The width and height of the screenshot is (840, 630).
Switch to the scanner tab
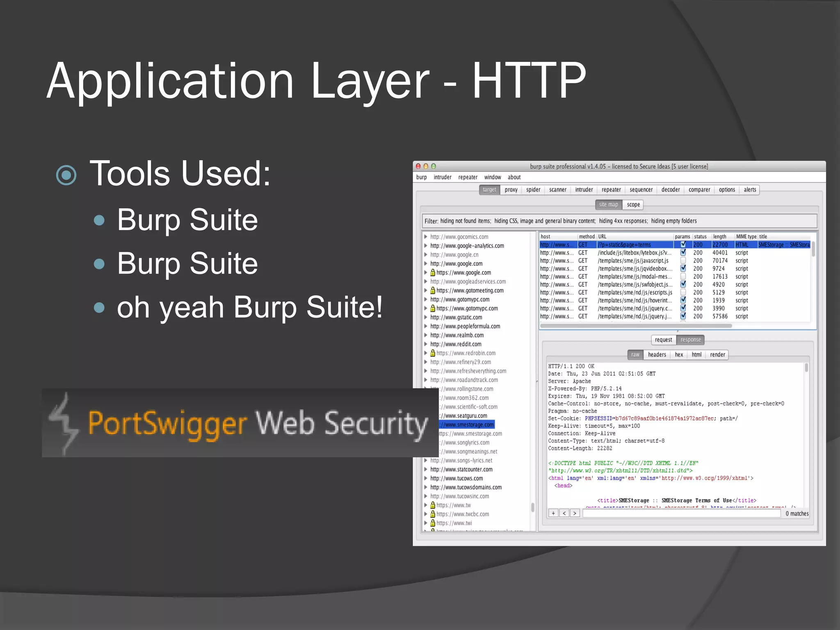(x=558, y=189)
